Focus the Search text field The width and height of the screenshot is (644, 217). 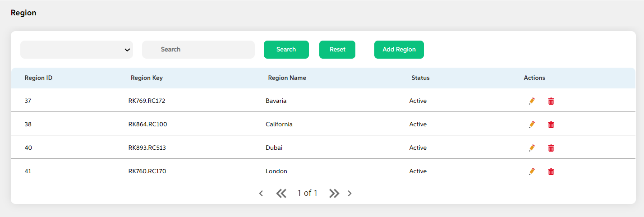198,50
